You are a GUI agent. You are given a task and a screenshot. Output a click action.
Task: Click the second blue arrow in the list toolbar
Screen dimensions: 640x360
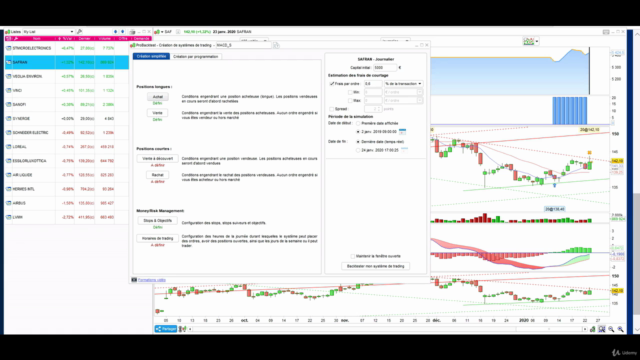tap(122, 31)
